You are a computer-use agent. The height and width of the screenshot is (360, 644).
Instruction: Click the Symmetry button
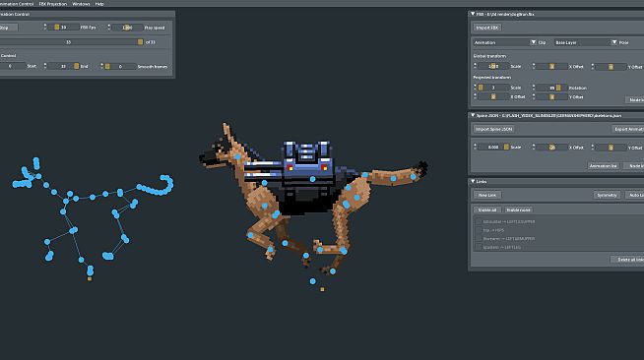[x=607, y=195]
